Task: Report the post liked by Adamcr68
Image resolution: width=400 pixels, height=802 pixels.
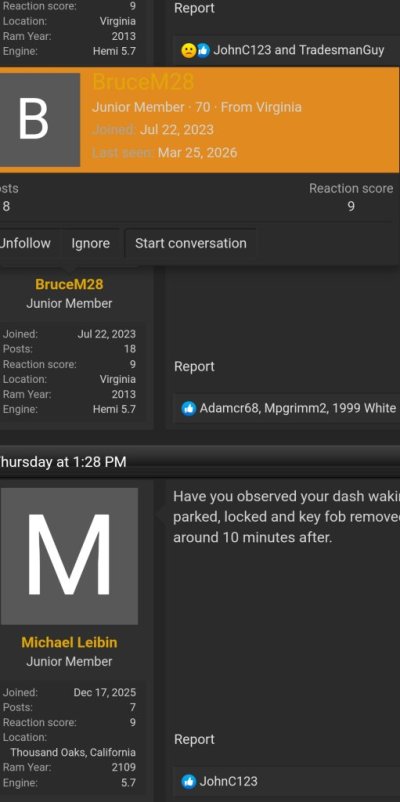Action: pyautogui.click(x=194, y=366)
